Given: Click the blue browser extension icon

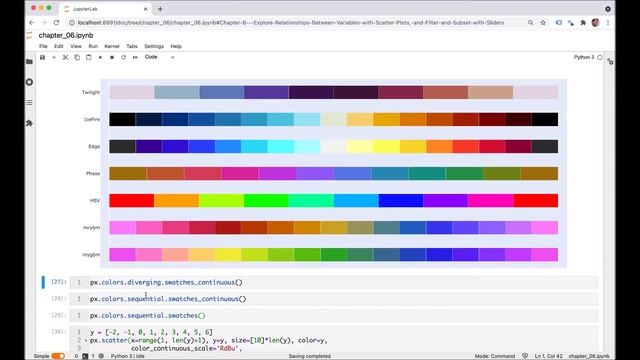Looking at the screenshot, I should pyautogui.click(x=559, y=22).
